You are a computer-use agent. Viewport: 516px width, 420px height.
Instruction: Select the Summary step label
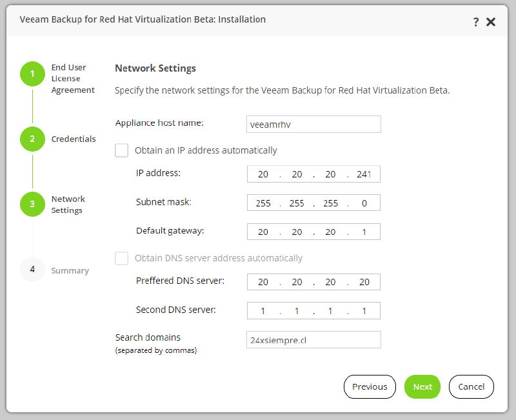pos(70,270)
